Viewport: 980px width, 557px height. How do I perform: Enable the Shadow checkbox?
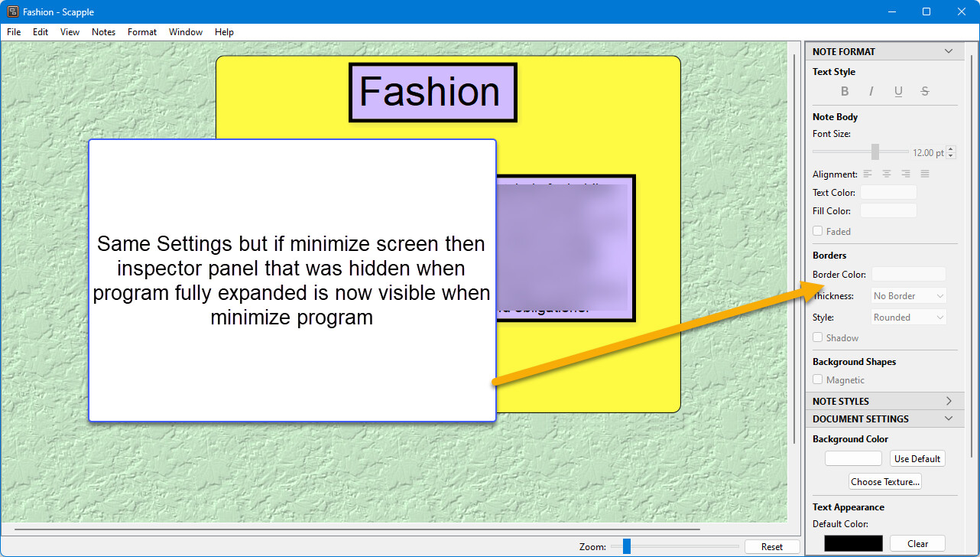tap(818, 337)
